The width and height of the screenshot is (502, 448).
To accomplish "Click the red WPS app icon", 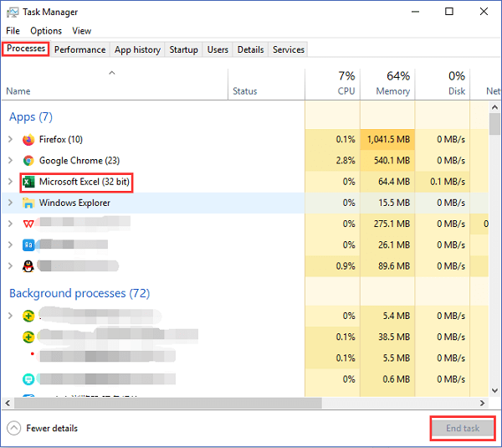I will click(x=28, y=224).
